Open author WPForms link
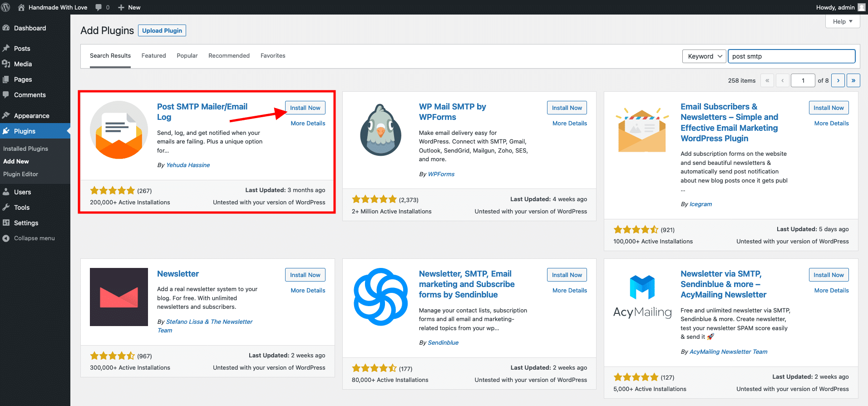The width and height of the screenshot is (868, 406). click(x=441, y=174)
